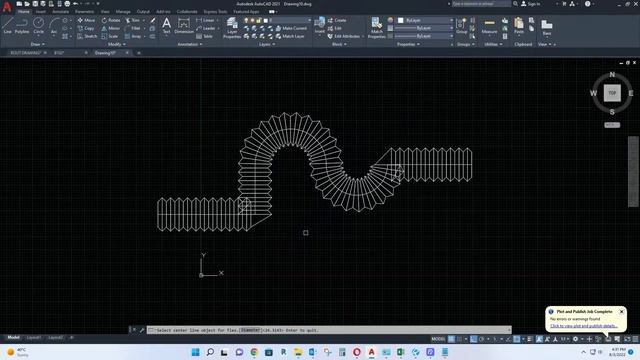Click the Group tool
640x360 pixels.
pyautogui.click(x=462, y=26)
